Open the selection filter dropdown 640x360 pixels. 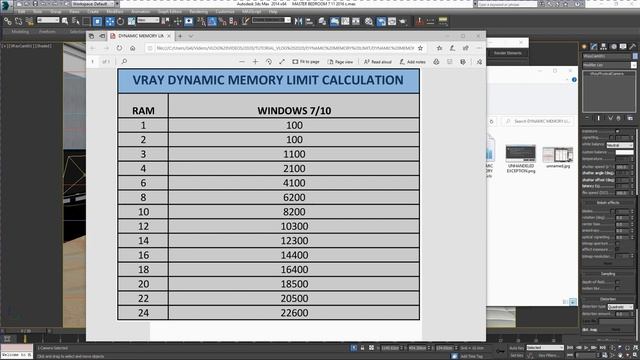[48, 20]
